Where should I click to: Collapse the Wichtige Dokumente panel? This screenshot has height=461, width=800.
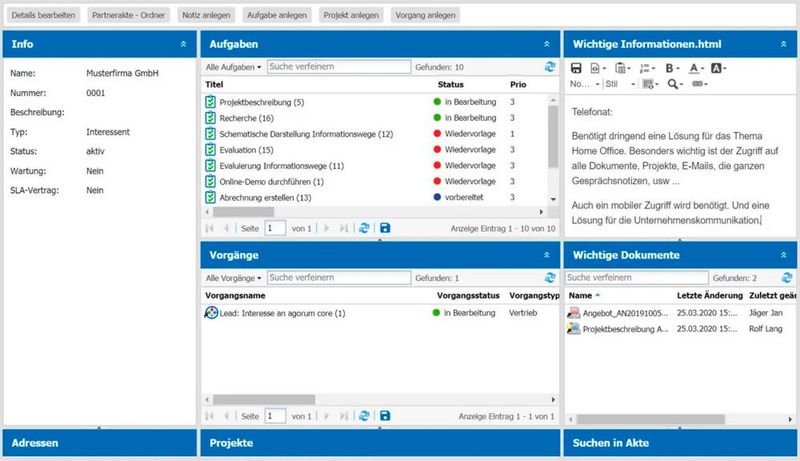[783, 254]
